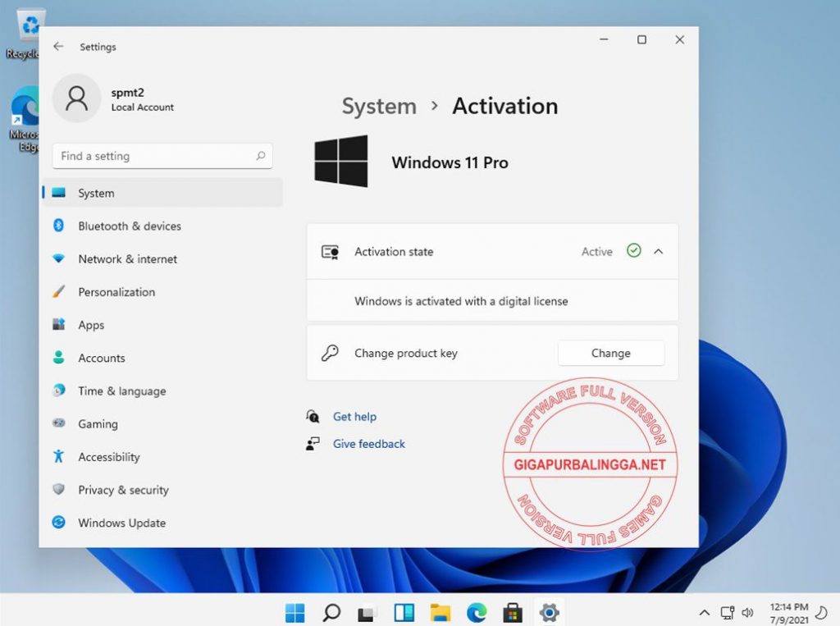Image resolution: width=840 pixels, height=626 pixels.
Task: Minimize the Settings window
Action: [604, 39]
